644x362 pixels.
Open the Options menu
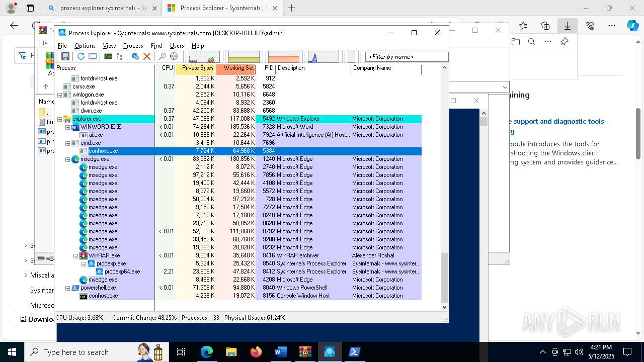coord(85,46)
